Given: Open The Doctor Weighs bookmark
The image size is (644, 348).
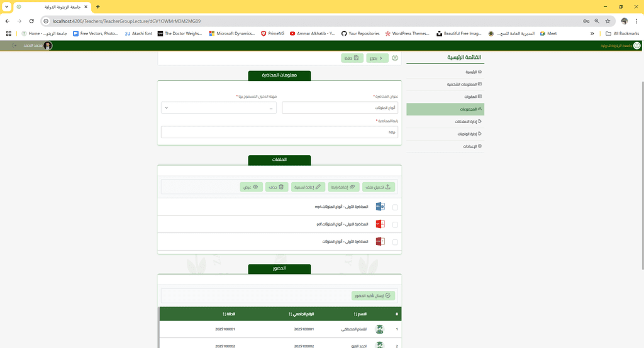Looking at the screenshot, I should (x=180, y=34).
